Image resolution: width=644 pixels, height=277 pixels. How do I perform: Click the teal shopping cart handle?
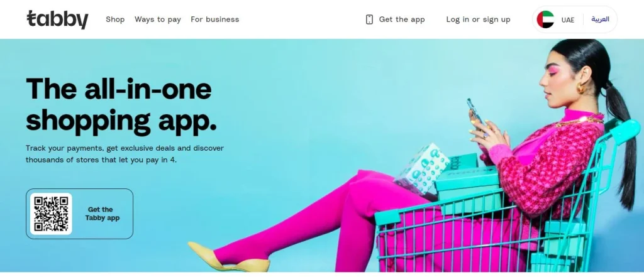625,132
